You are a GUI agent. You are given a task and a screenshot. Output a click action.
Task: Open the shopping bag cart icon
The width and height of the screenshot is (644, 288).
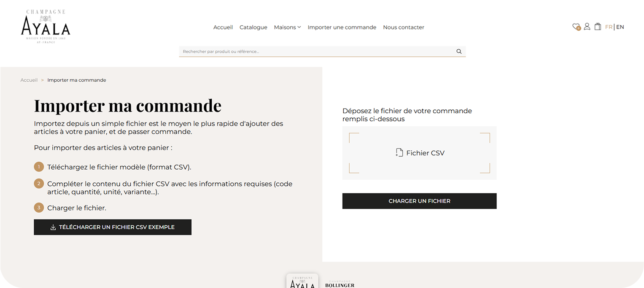click(598, 27)
